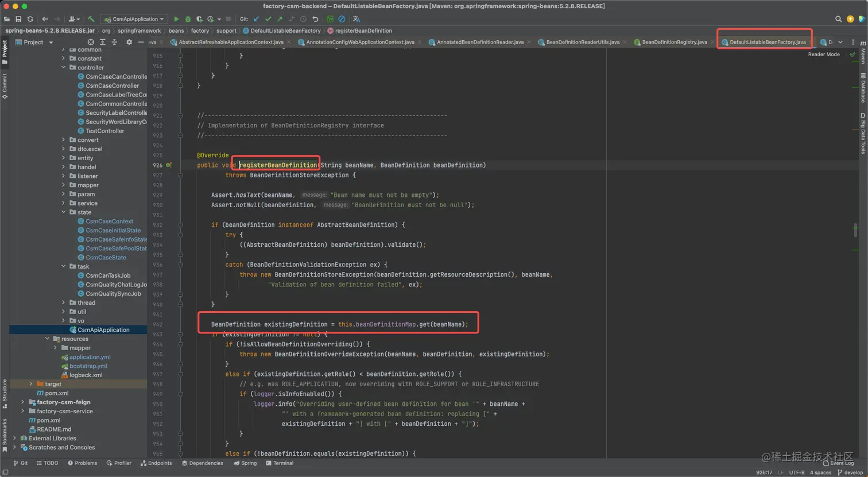Open the Git tool window
This screenshot has width=868, height=477.
click(x=21, y=463)
